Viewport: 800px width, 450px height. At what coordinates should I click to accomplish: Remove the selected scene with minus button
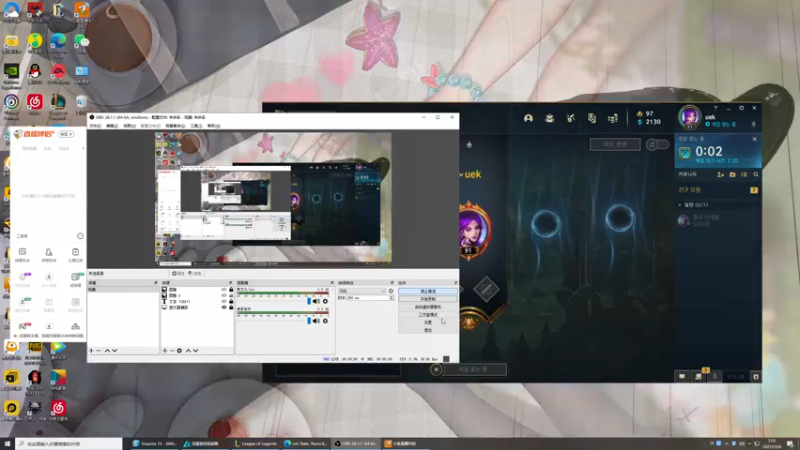[98, 351]
